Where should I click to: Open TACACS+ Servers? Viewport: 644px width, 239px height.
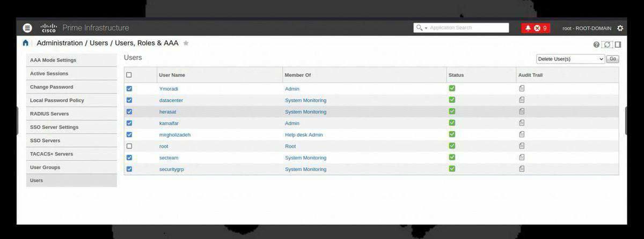71,154
